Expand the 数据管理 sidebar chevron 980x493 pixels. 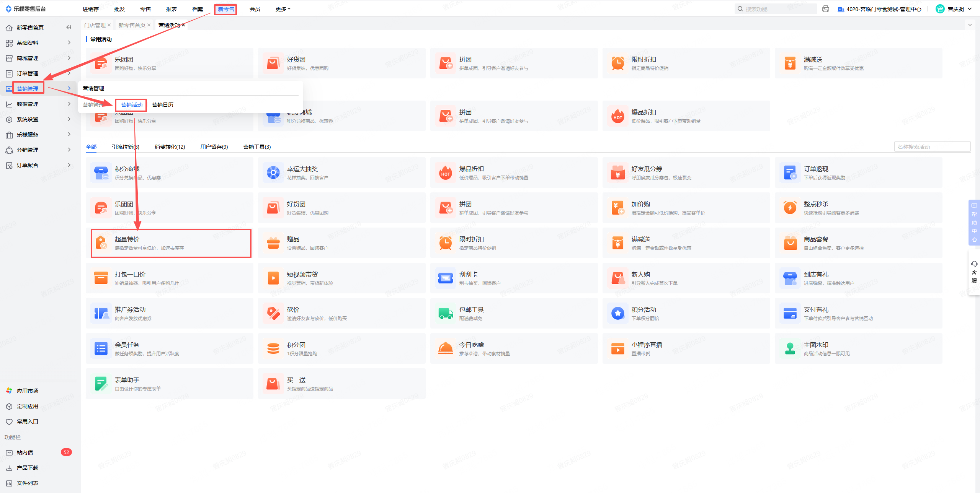[69, 104]
